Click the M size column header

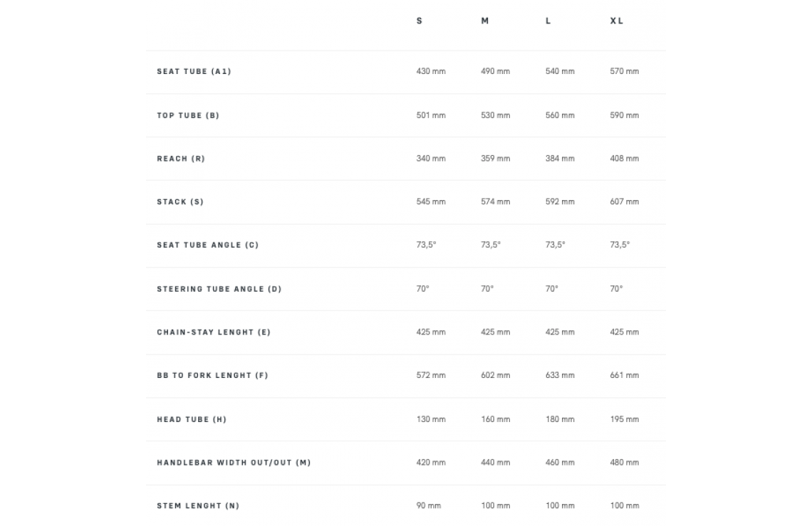click(x=484, y=21)
